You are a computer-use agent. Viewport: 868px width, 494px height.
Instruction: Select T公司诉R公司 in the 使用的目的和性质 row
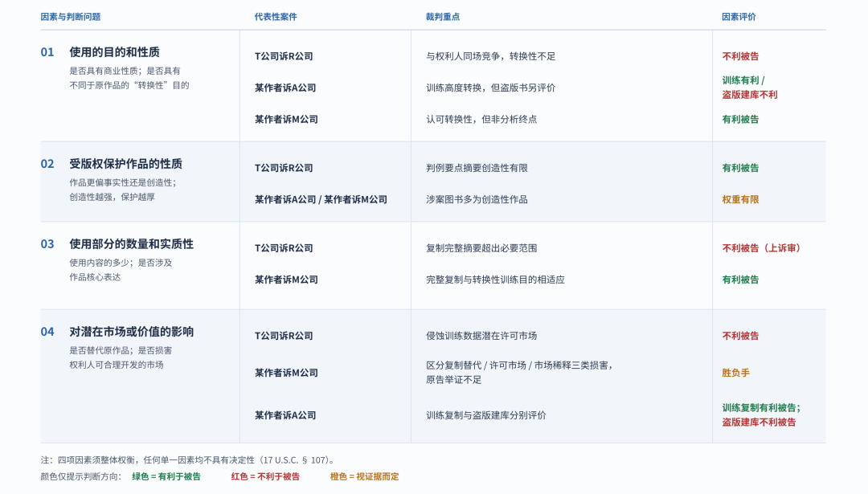284,56
